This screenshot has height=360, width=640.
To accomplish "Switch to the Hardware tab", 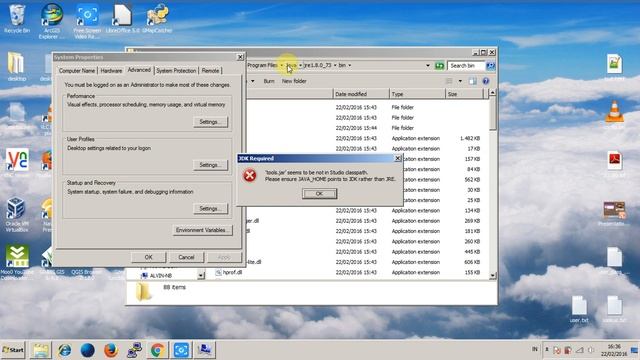I will coord(111,71).
